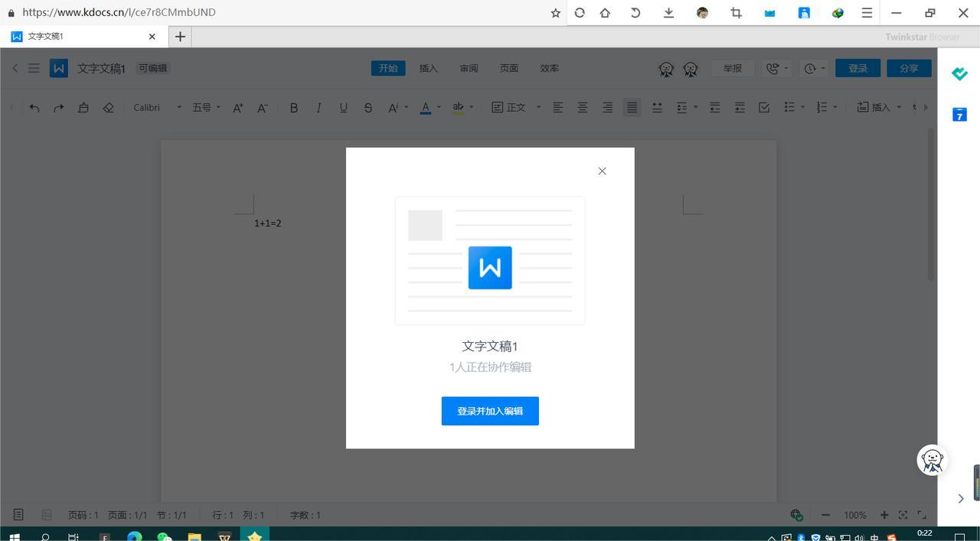Viewport: 980px width, 541px height.
Task: Close the login prompt dialog
Action: (x=602, y=171)
